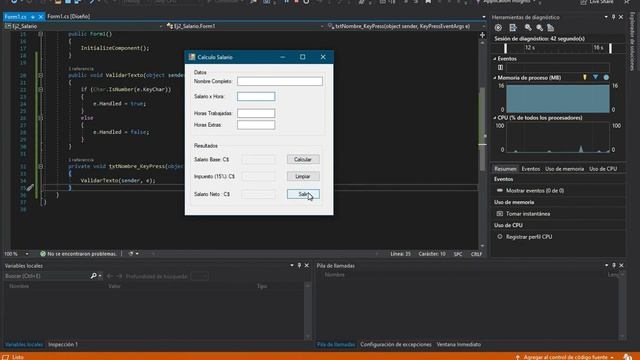The width and height of the screenshot is (640, 360).
Task: Click the Horas Trabajadas input field
Action: [x=256, y=113]
